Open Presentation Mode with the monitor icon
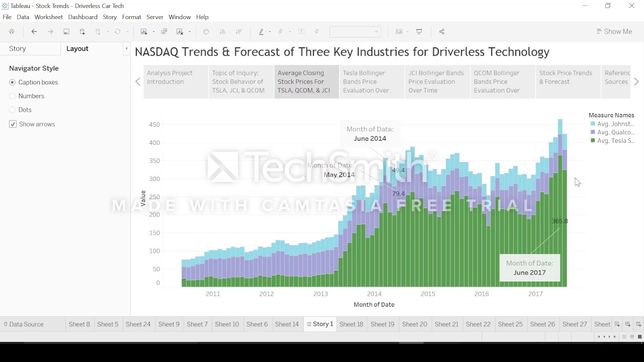The height and width of the screenshot is (362, 644). (x=419, y=32)
